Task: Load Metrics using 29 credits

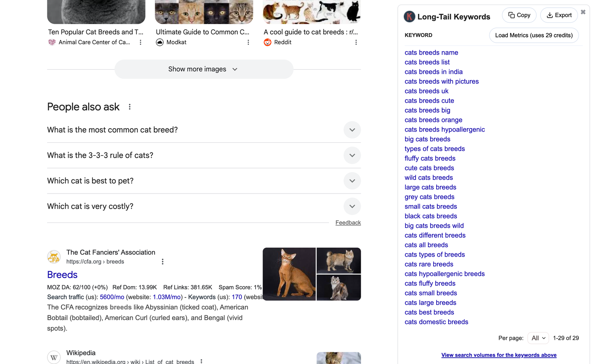Action: [x=534, y=35]
